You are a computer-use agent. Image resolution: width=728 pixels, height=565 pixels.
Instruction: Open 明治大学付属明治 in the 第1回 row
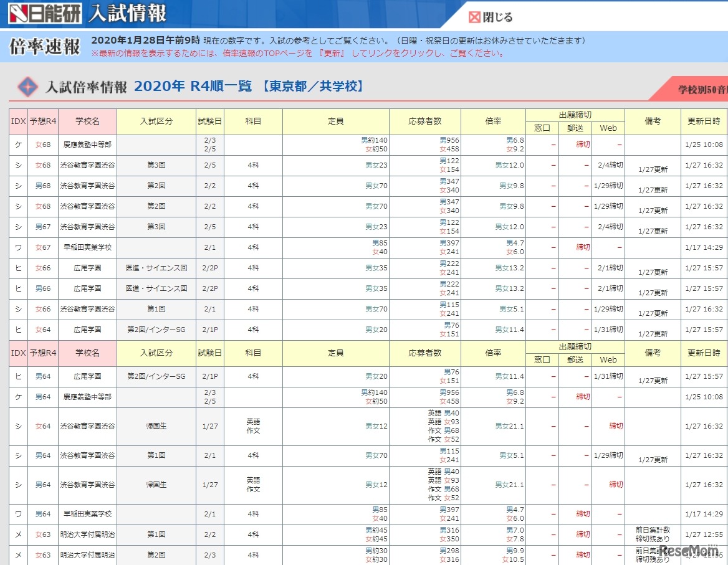[x=87, y=534]
